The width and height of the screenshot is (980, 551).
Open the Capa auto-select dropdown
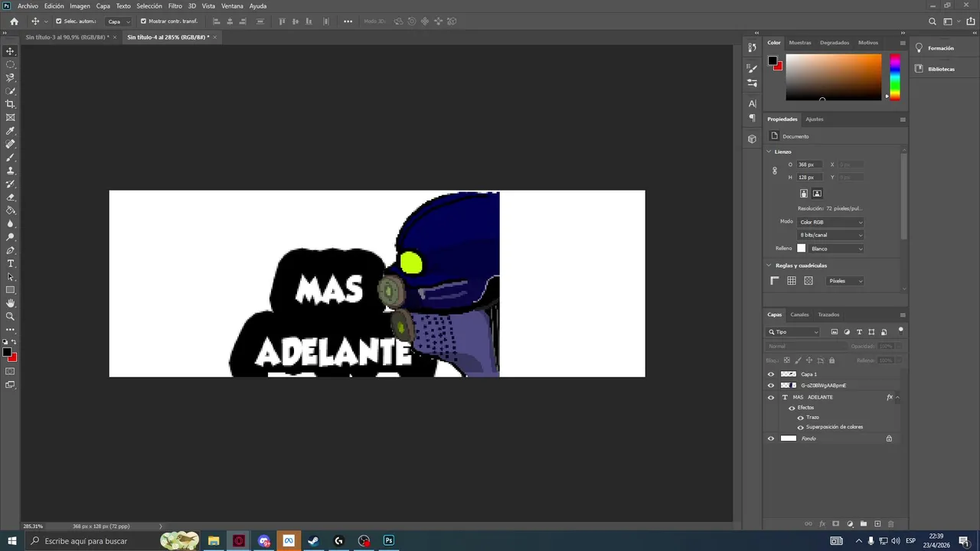click(118, 21)
